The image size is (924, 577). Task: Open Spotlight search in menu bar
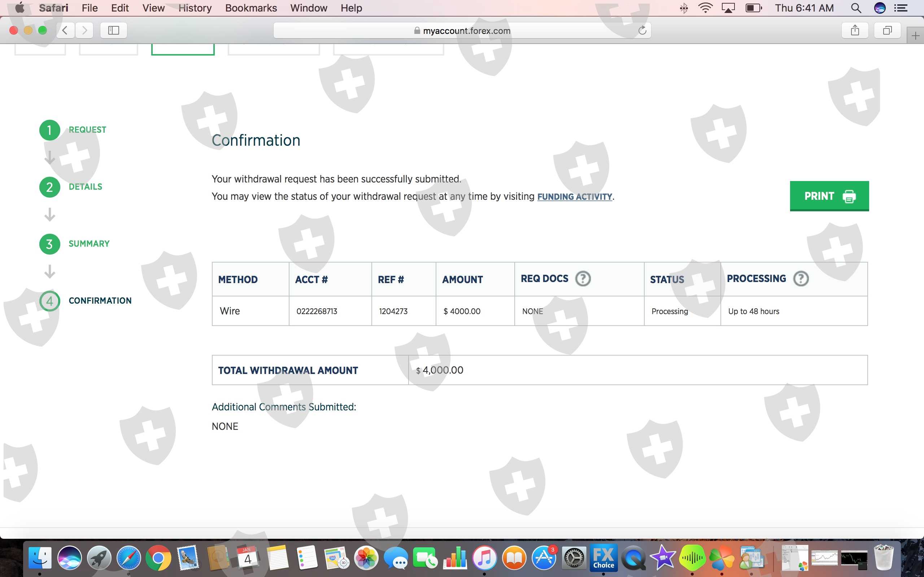[x=856, y=8]
